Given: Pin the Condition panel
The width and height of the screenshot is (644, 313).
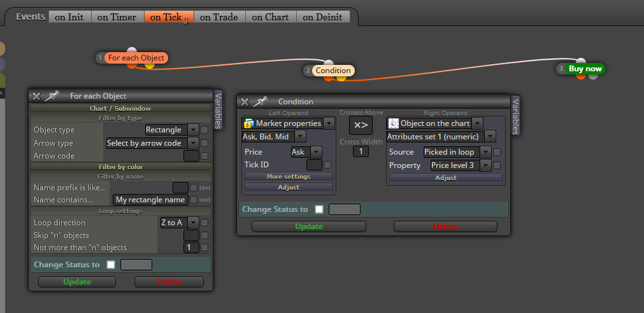Looking at the screenshot, I should coord(261,102).
